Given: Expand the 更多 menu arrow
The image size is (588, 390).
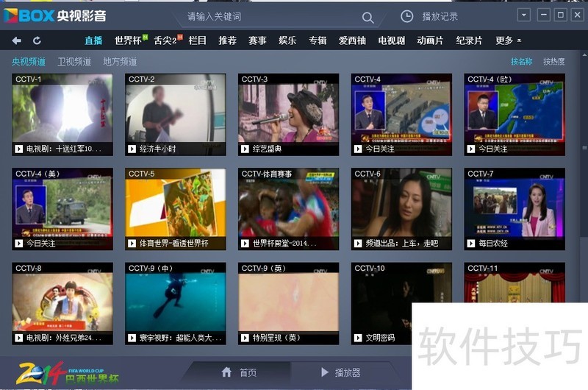Looking at the screenshot, I should click(519, 40).
